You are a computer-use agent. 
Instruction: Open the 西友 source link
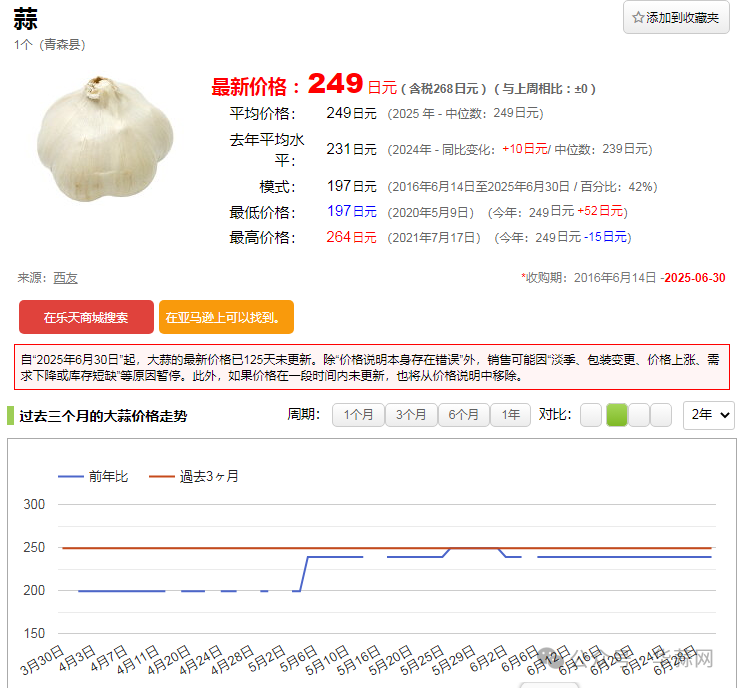[x=65, y=277]
